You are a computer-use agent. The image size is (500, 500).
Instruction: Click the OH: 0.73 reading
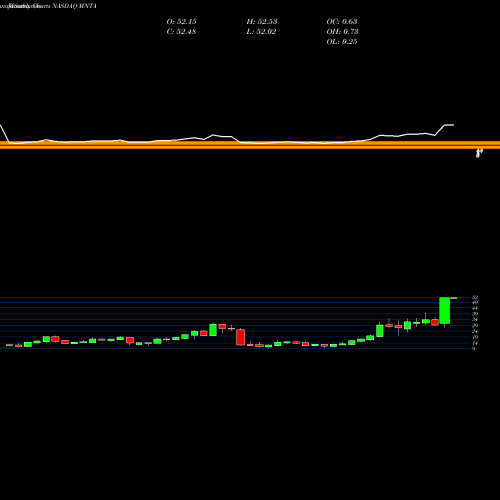[x=342, y=32]
